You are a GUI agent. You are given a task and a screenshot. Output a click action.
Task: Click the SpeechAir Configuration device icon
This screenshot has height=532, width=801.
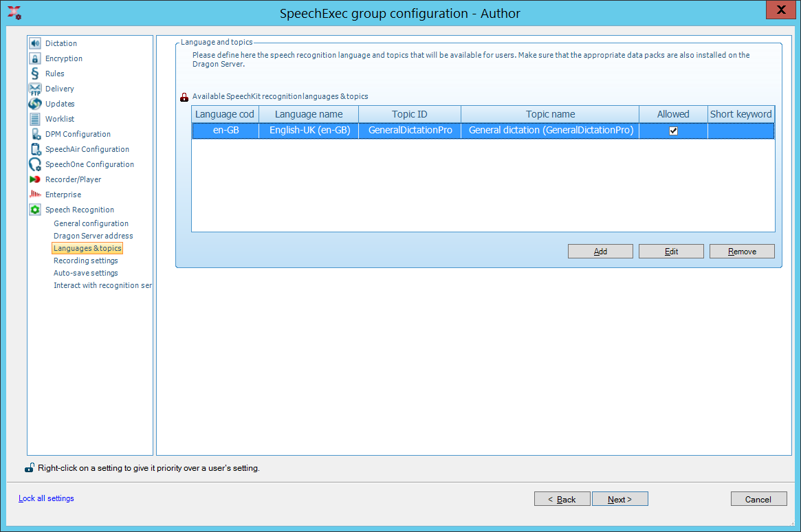point(35,149)
